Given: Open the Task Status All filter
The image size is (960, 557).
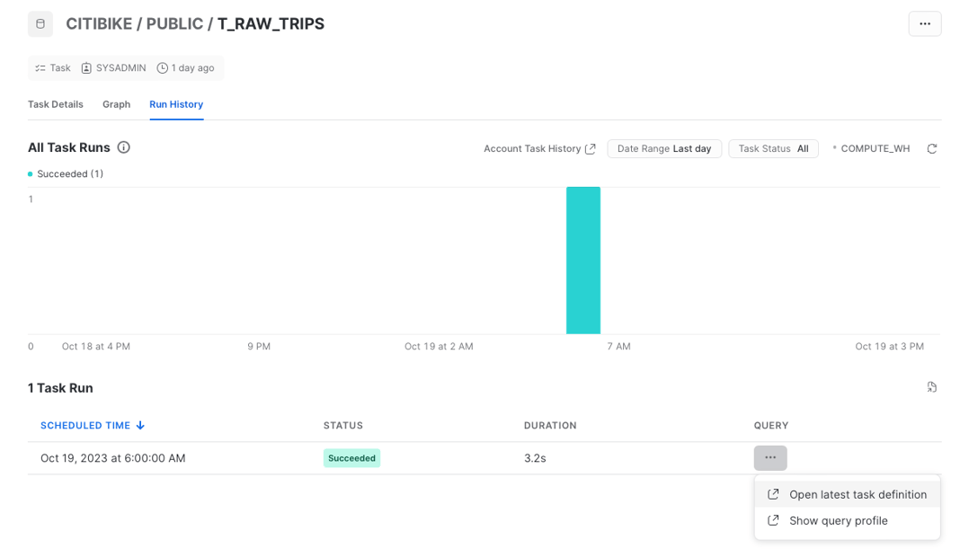Looking at the screenshot, I should click(773, 149).
